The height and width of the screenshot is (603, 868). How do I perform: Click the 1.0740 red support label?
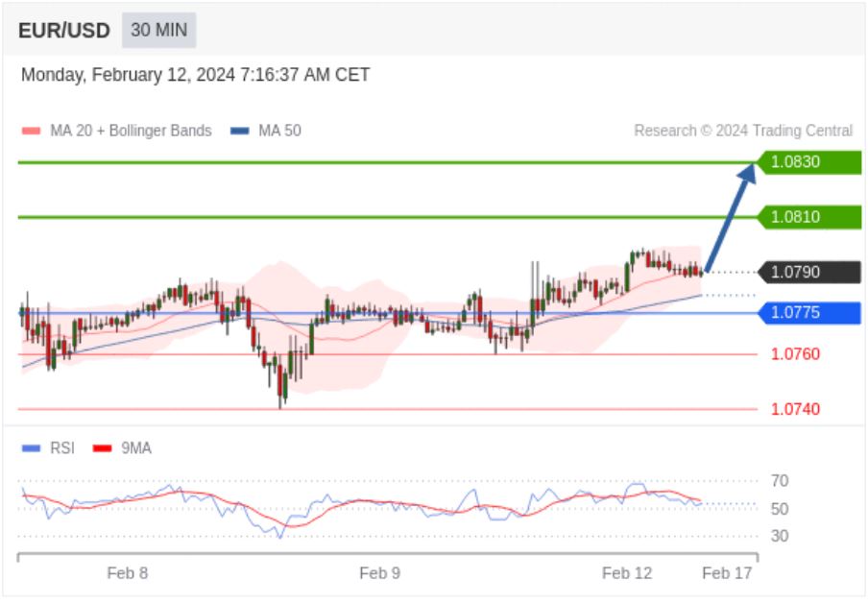(x=795, y=409)
